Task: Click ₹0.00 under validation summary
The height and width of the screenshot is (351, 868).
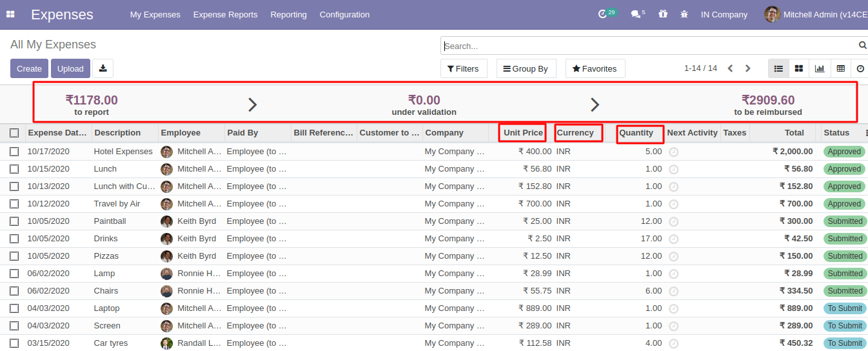Action: tap(424, 104)
